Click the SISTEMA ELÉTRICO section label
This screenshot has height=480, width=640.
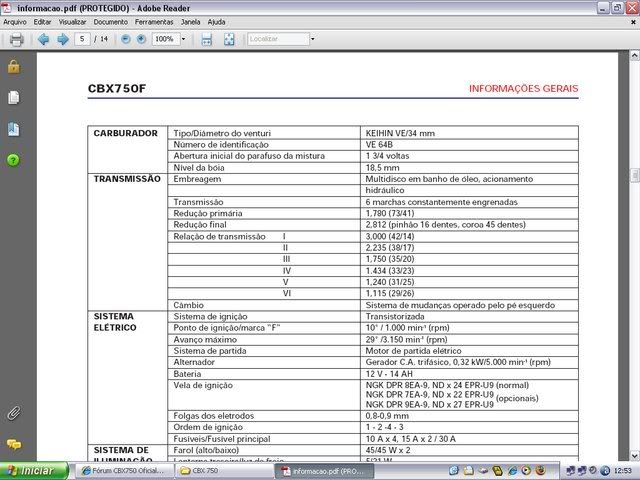[x=115, y=322]
